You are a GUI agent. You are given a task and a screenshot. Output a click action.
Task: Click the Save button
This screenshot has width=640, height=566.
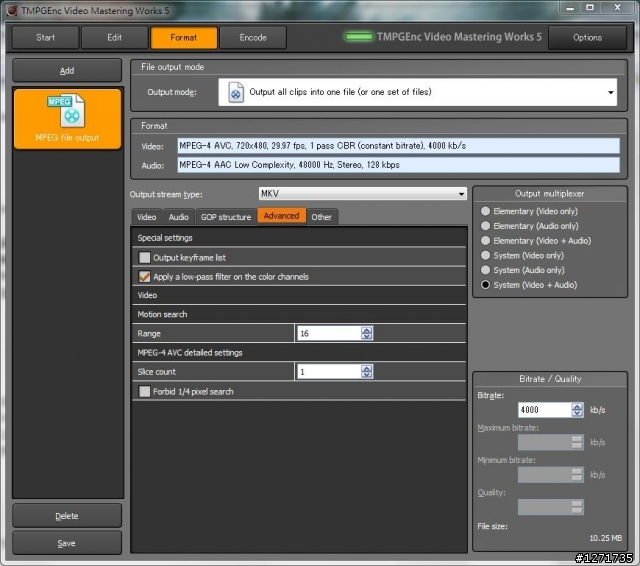tap(67, 543)
